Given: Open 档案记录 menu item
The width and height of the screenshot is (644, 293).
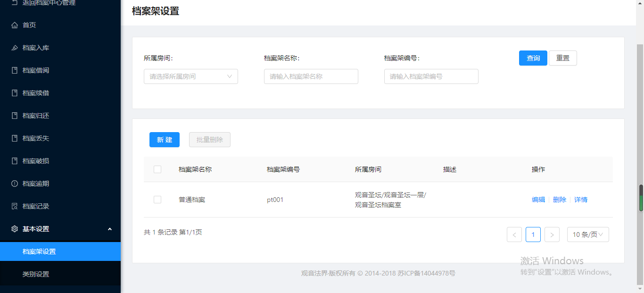Looking at the screenshot, I should coord(60,206).
